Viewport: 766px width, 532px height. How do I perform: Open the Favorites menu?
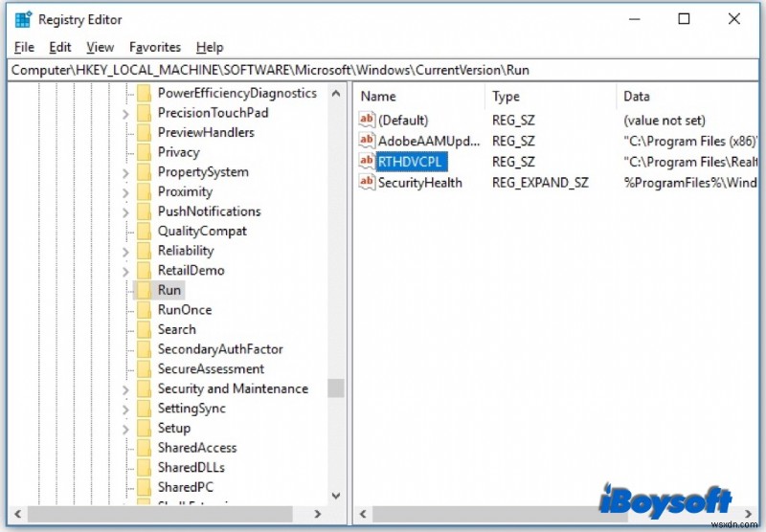point(155,47)
